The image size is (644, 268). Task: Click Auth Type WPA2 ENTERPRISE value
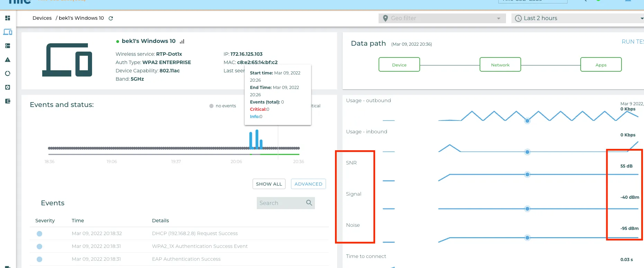click(x=167, y=62)
